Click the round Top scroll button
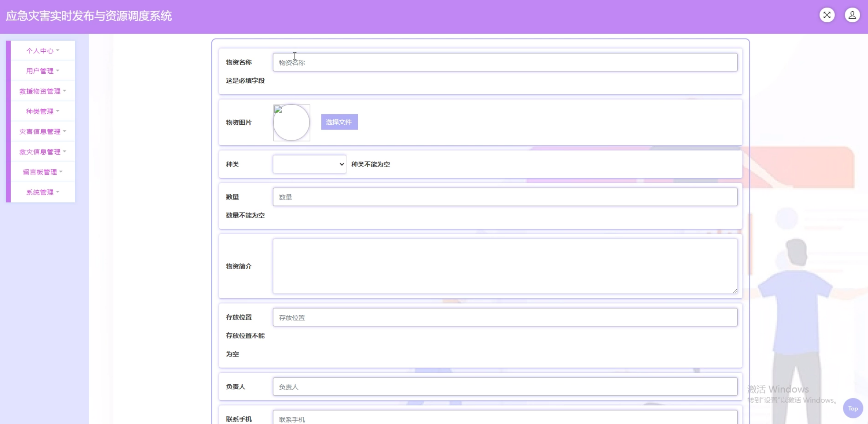 click(x=852, y=408)
